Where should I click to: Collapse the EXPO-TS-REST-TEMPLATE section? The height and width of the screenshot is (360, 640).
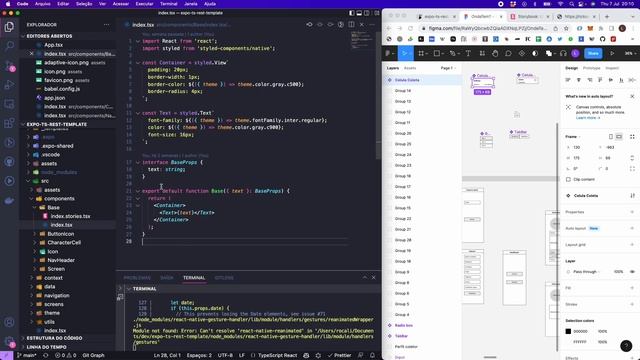click(x=68, y=124)
